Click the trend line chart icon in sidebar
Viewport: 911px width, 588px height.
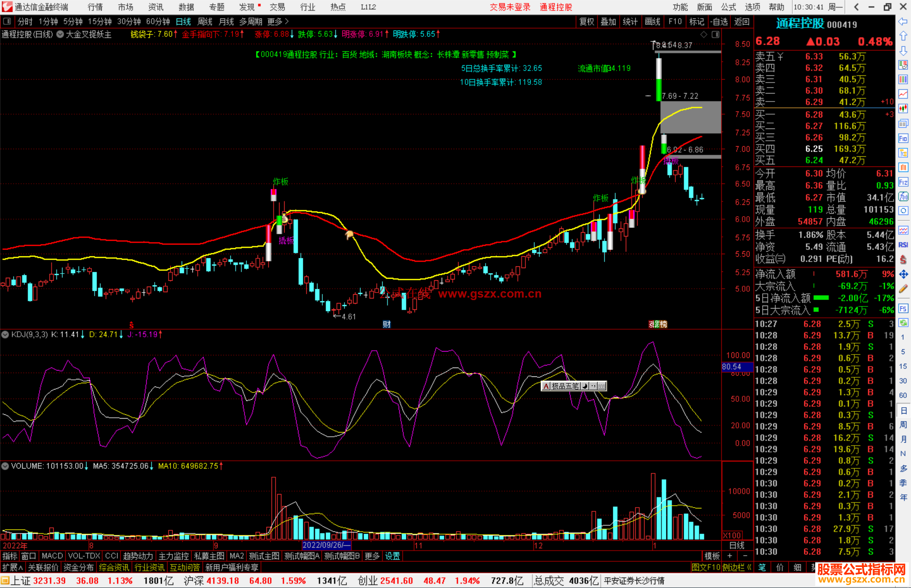[903, 94]
